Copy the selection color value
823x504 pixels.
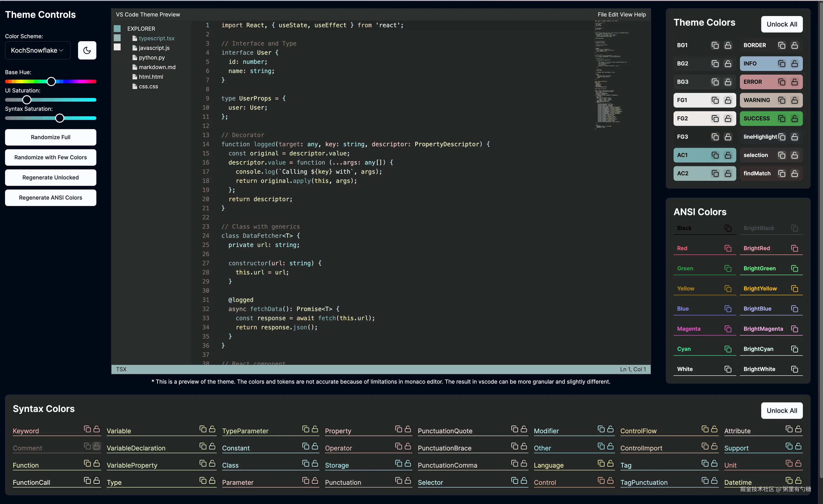tap(782, 155)
